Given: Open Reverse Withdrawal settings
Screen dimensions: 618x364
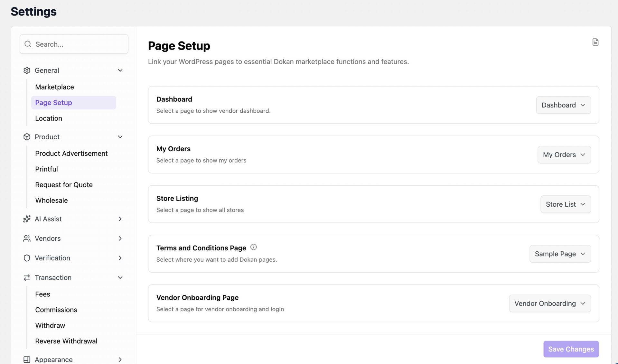Looking at the screenshot, I should point(66,341).
